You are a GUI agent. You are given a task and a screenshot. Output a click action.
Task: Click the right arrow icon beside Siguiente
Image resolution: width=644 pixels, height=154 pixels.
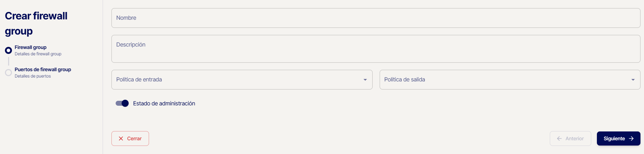point(631,138)
